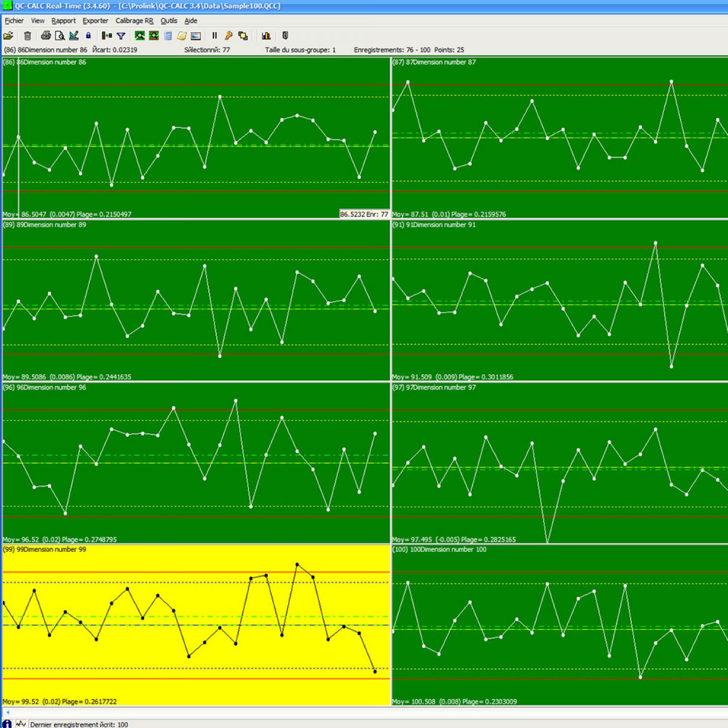728x728 pixels.
Task: Click the picture frame image icon
Action: (196, 35)
